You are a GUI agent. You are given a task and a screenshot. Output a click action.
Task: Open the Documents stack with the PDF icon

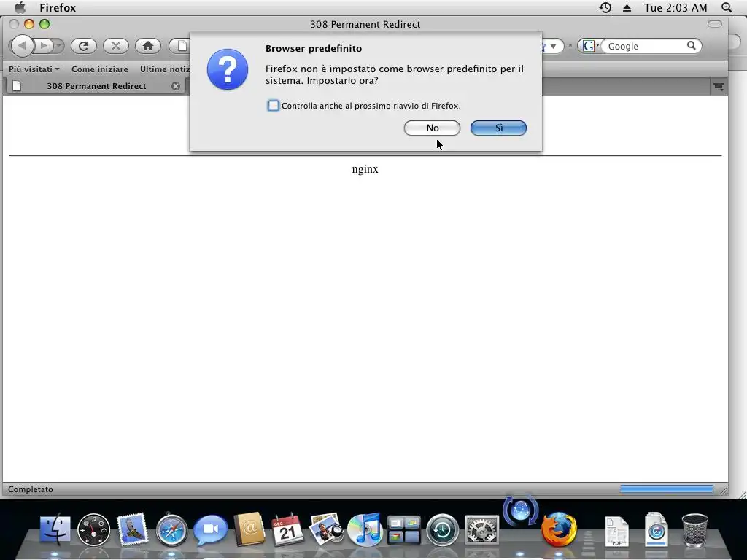coord(617,531)
